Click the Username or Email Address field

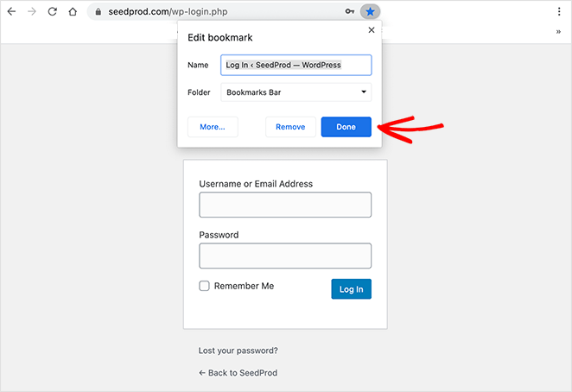click(285, 205)
